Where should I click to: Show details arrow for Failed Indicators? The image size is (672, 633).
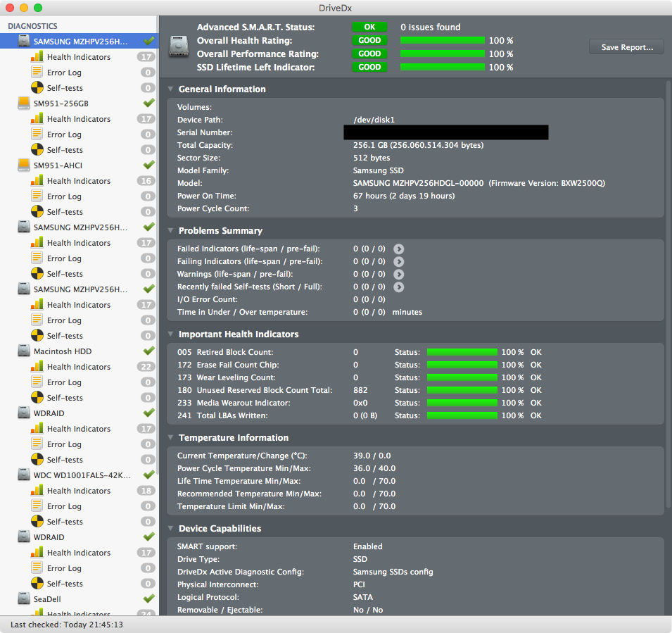(x=398, y=249)
